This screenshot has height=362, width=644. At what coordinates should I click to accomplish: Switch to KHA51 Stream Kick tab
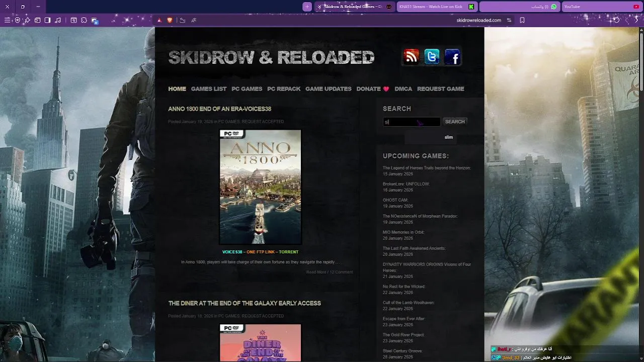(436, 7)
